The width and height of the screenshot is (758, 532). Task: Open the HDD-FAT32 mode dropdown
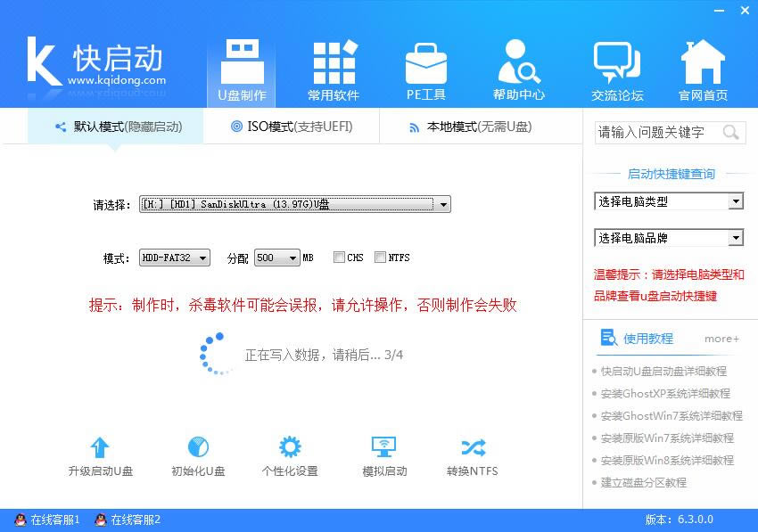pos(175,258)
